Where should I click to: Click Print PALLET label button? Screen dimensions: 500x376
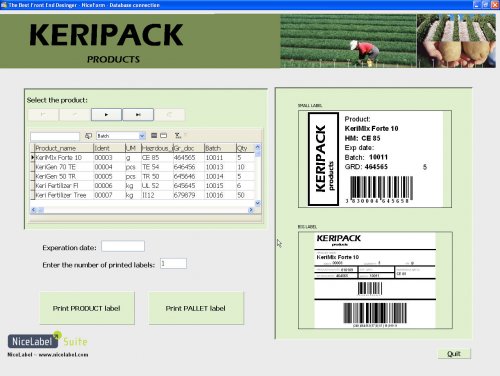(x=196, y=308)
